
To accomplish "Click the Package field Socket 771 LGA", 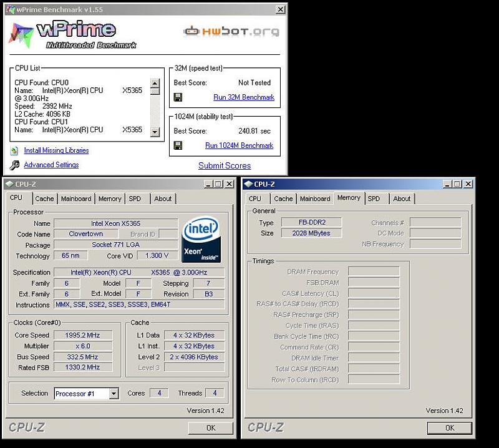I will (116, 245).
